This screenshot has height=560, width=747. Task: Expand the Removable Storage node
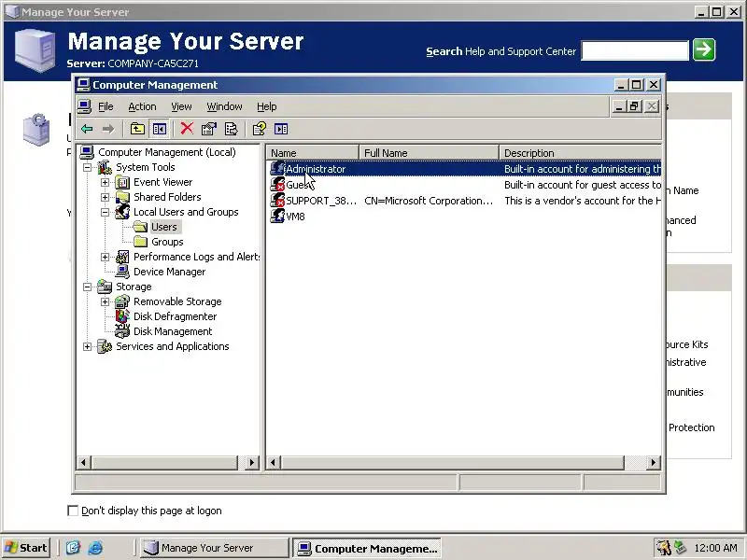(x=105, y=301)
